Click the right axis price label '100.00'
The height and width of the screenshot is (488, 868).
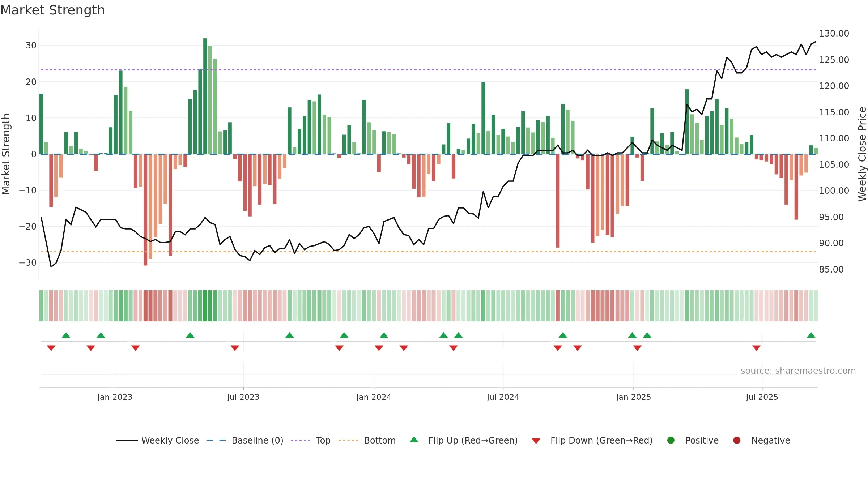834,191
